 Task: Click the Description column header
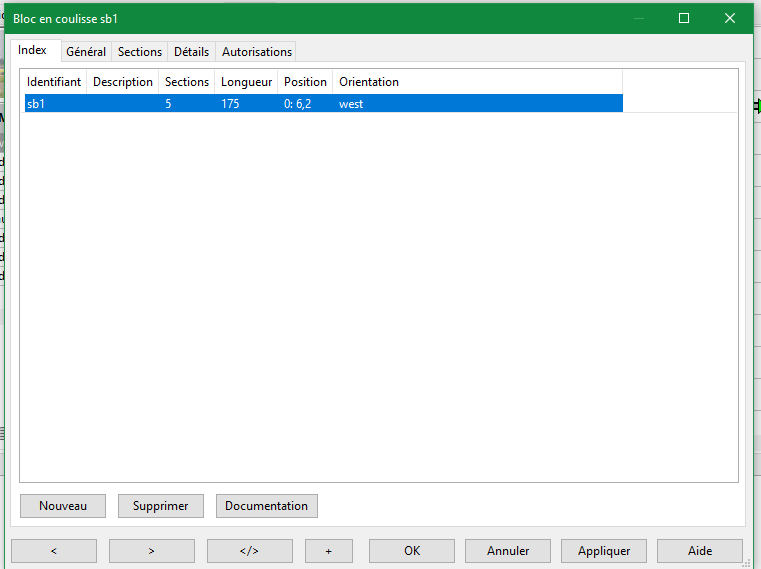pos(123,82)
